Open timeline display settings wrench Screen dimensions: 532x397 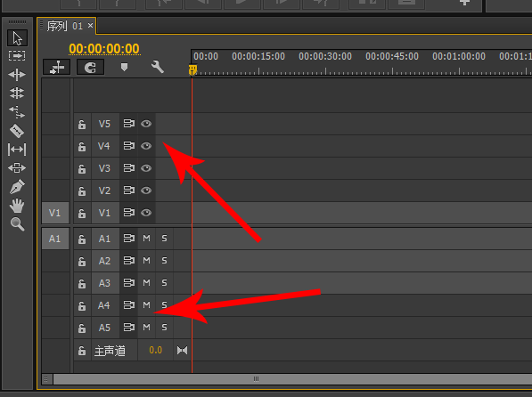point(158,67)
